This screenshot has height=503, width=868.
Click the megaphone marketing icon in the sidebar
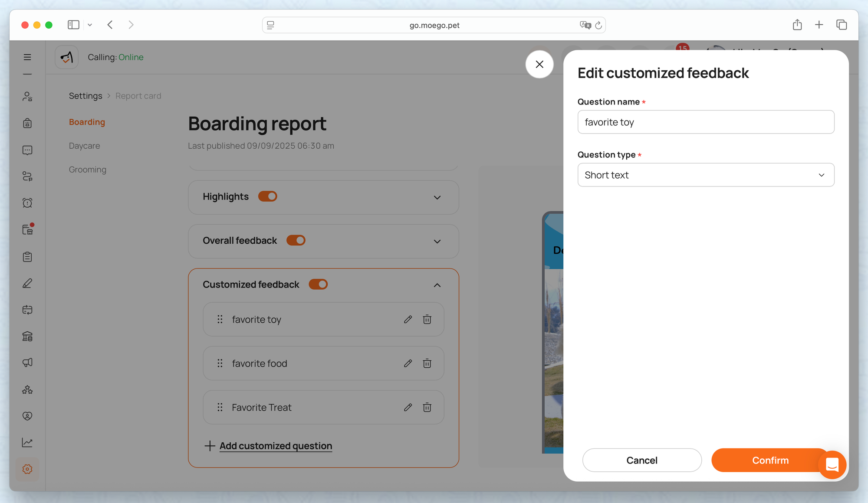point(27,363)
